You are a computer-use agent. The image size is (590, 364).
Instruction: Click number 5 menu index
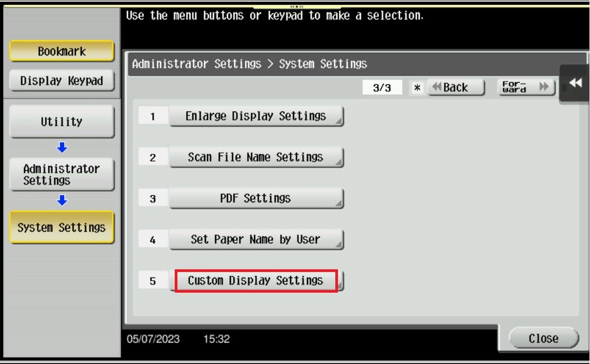(x=153, y=281)
